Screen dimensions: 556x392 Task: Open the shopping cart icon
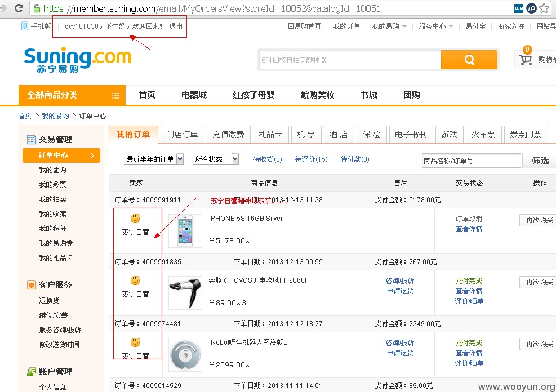526,59
